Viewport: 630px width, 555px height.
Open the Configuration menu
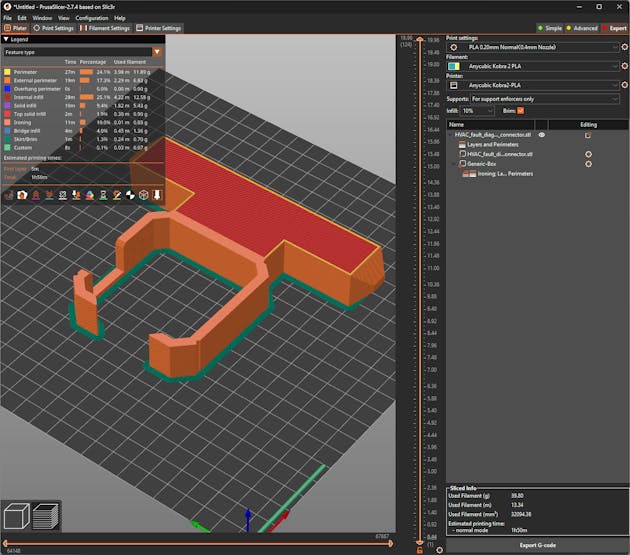[x=91, y=18]
